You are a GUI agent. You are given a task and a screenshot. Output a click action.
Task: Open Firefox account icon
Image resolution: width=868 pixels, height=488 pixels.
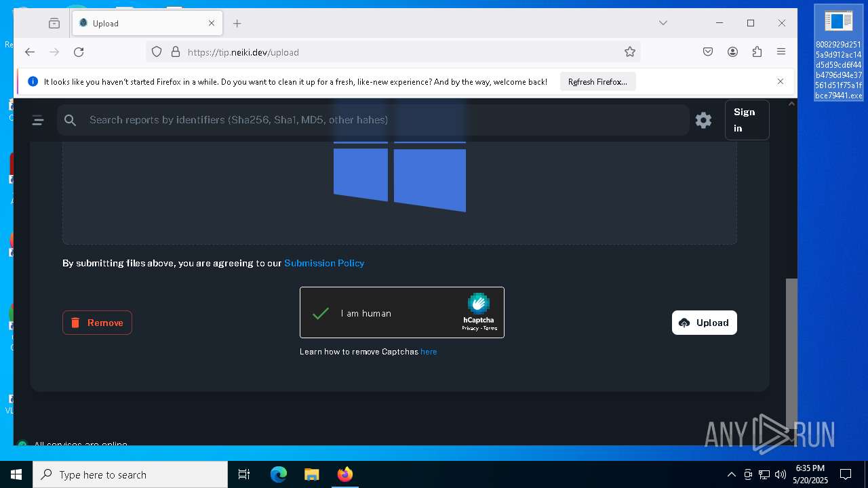(x=732, y=52)
